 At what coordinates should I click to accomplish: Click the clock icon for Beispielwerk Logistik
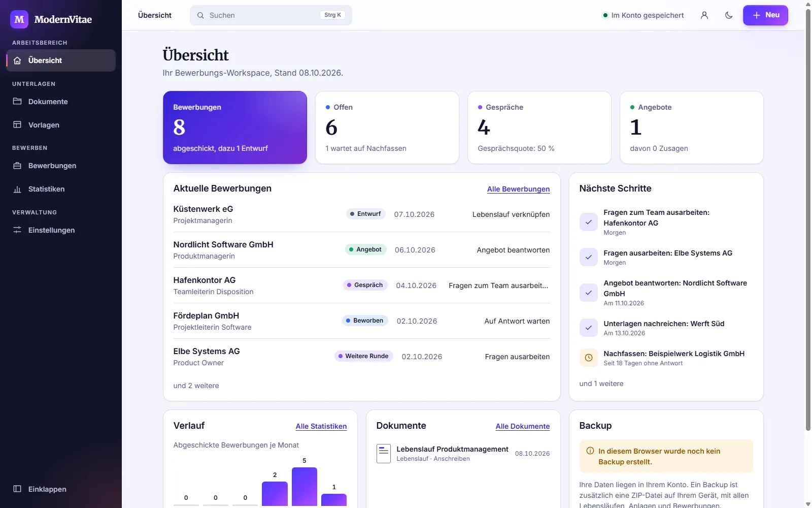coord(589,358)
